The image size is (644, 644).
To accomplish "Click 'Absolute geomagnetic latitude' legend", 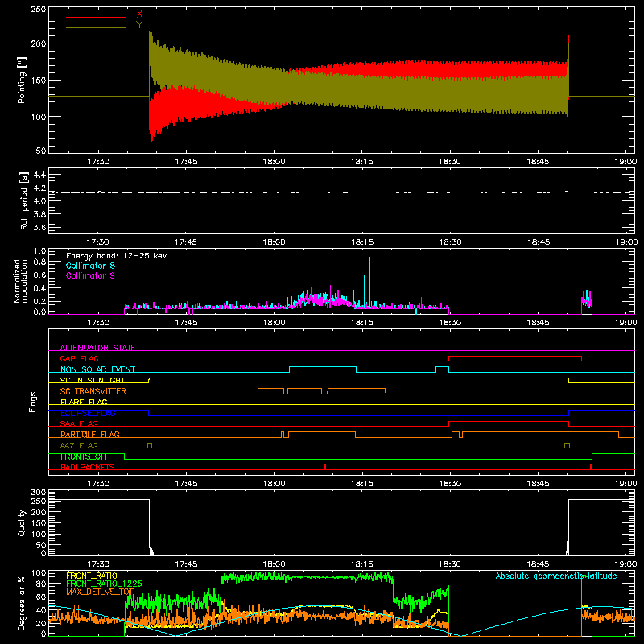I will [556, 576].
